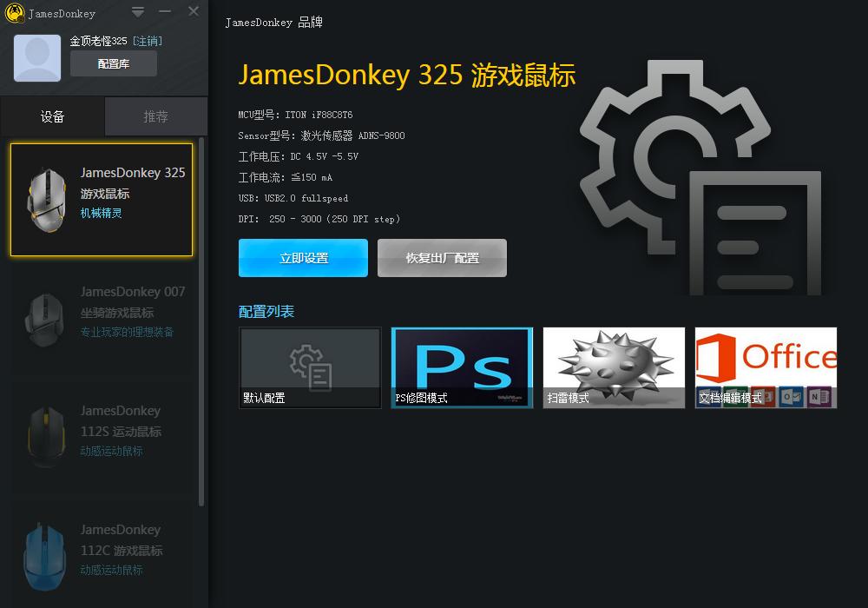Open the 文档编辑模式 profile thumbnail

[x=765, y=367]
